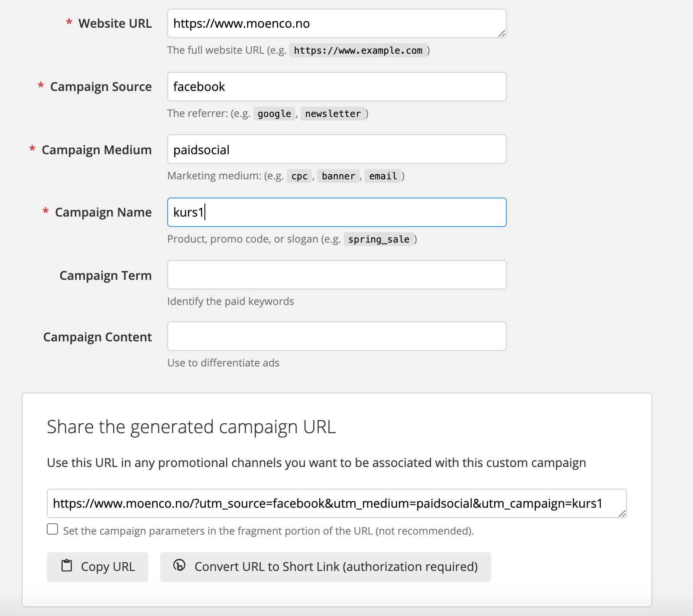The height and width of the screenshot is (616, 693).
Task: Click the 'Campaign Term' label
Action: click(106, 276)
